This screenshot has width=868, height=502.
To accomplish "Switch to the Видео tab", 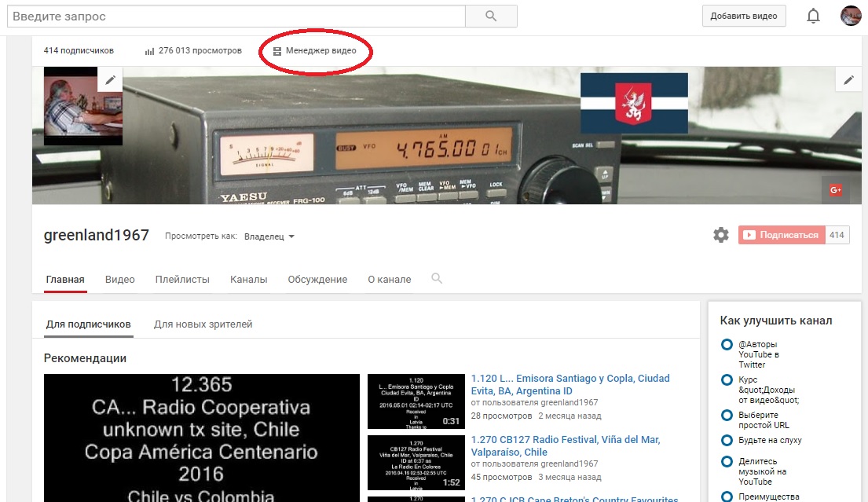I will (x=120, y=280).
